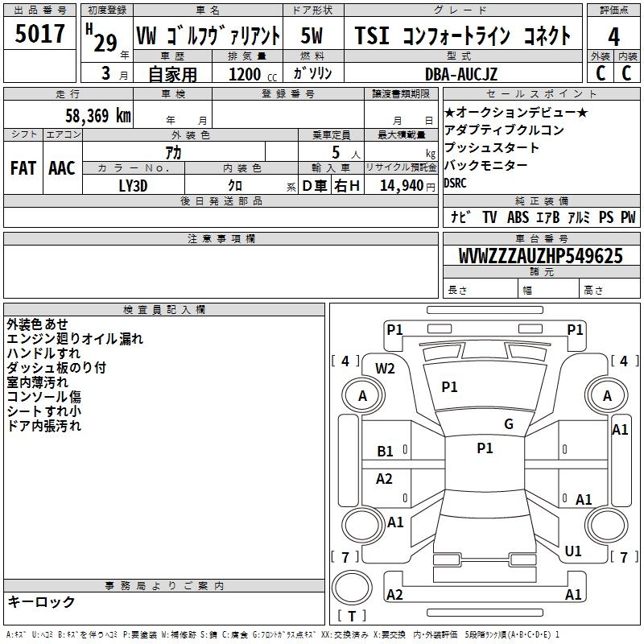
Task: Click the エンジン廻りオイル漏れ inspector note
Action: tap(74, 339)
